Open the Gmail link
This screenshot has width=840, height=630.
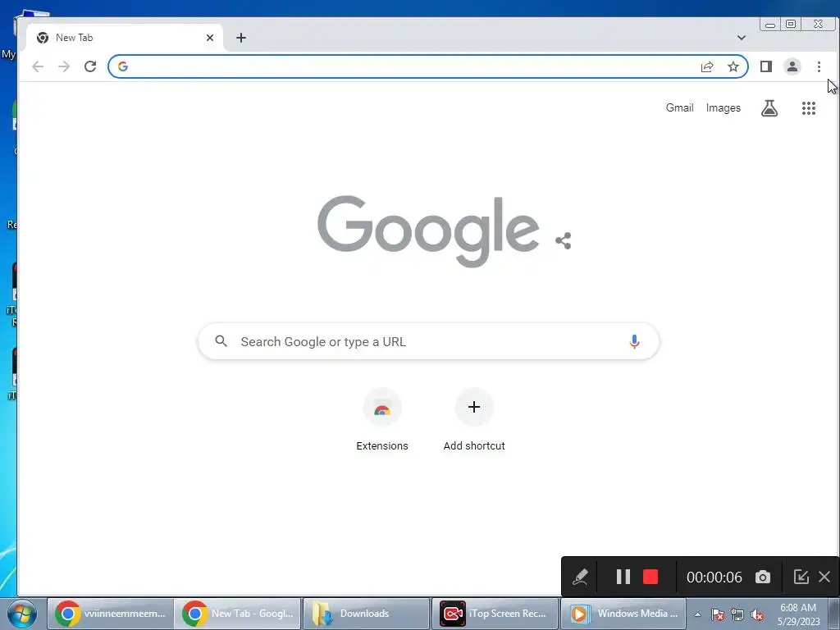[679, 107]
